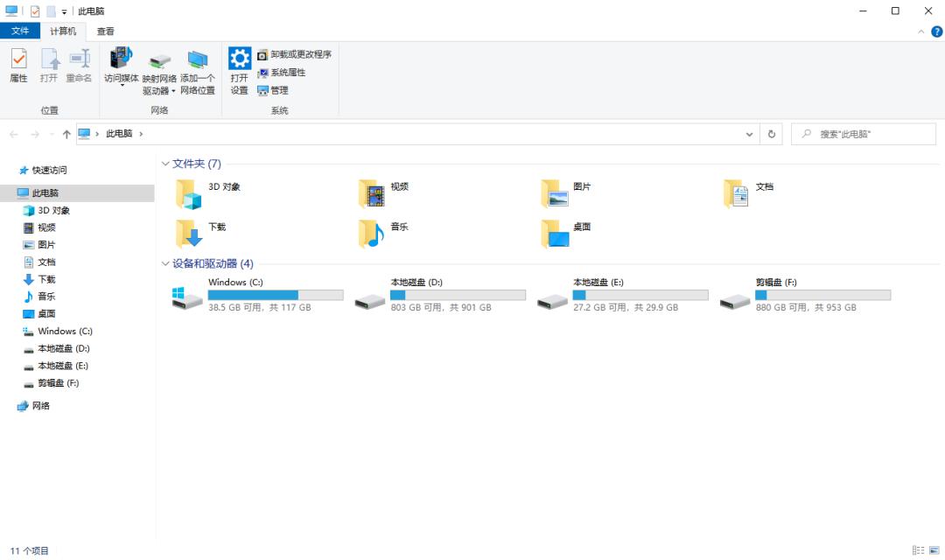The image size is (945, 560).
Task: Select 本地磁盘 (D:) drive in main pane
Action: coord(440,295)
